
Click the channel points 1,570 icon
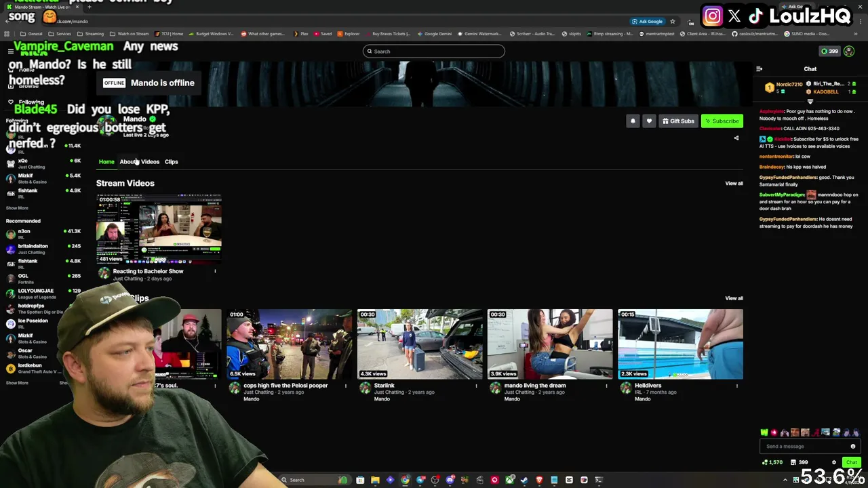772,462
